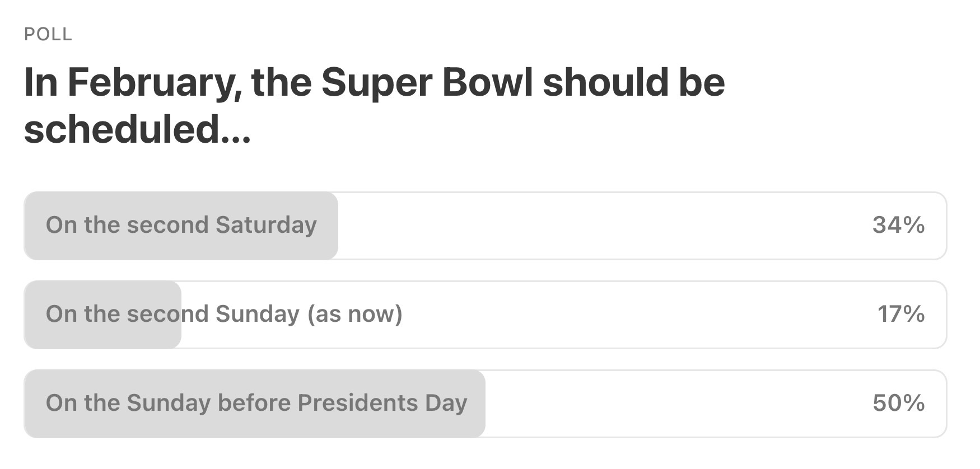Click the POLL label above the question
Screen dimensions: 980x469
[x=48, y=35]
